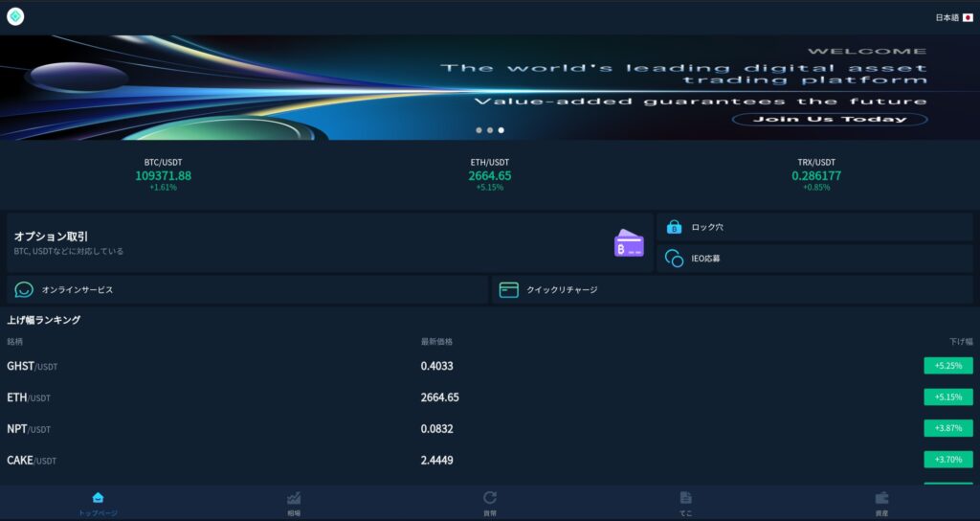Viewport: 980px width, 521px height.
Task: Click the lock icon beside ロック穴
Action: [x=674, y=227]
